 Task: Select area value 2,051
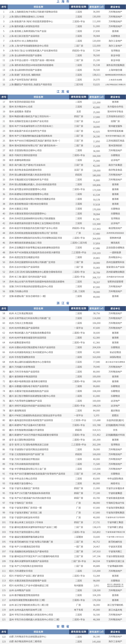96,586
